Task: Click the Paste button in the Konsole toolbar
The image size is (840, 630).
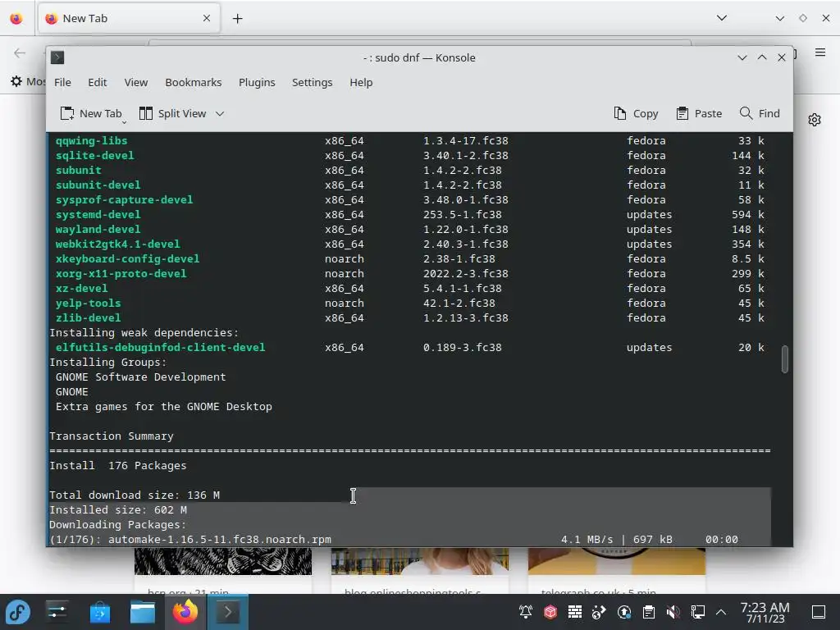Action: pos(699,113)
